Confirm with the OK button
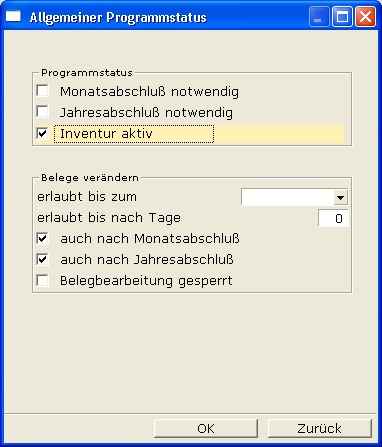 point(206,428)
